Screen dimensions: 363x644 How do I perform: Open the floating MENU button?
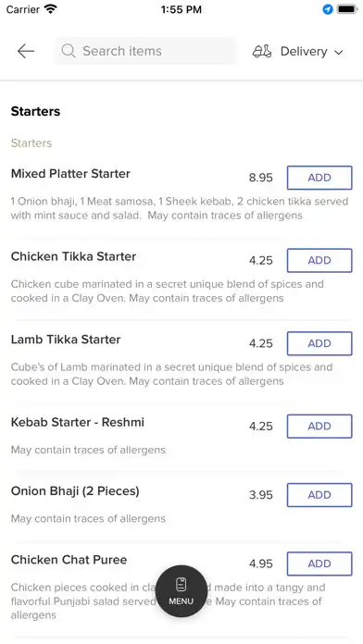point(181,591)
